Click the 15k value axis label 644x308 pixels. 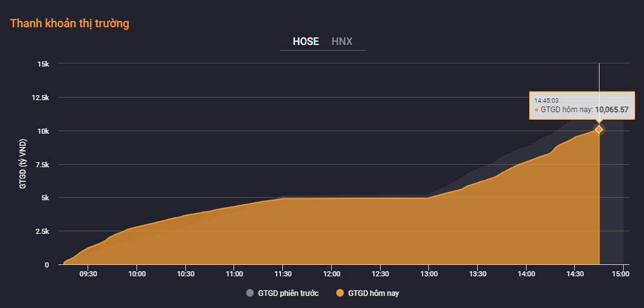point(43,64)
